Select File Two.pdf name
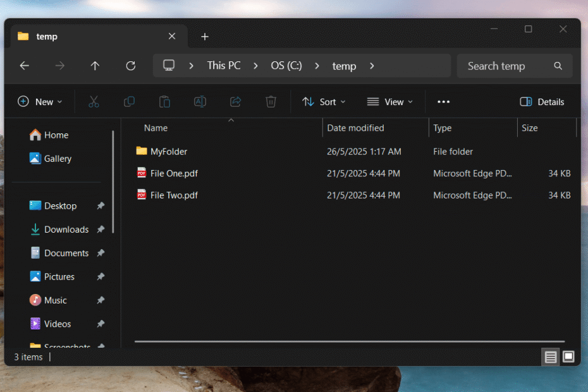The width and height of the screenshot is (588, 392). pyautogui.click(x=174, y=195)
